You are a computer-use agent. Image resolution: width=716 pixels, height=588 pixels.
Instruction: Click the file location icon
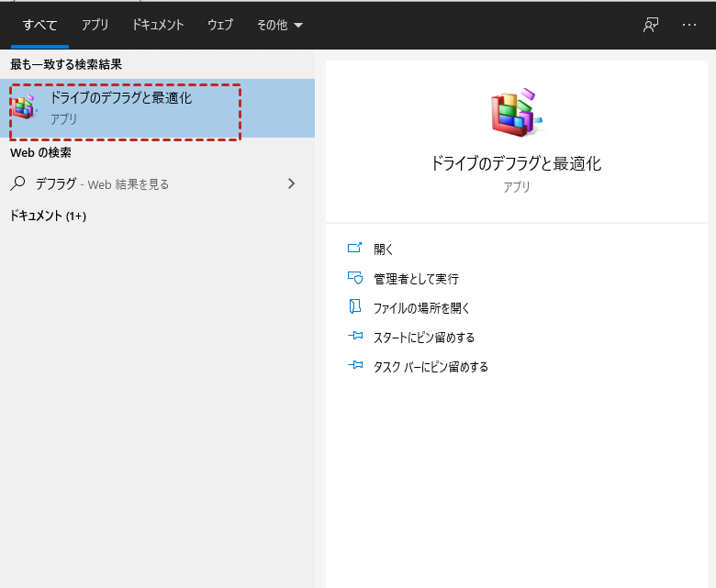pos(355,306)
